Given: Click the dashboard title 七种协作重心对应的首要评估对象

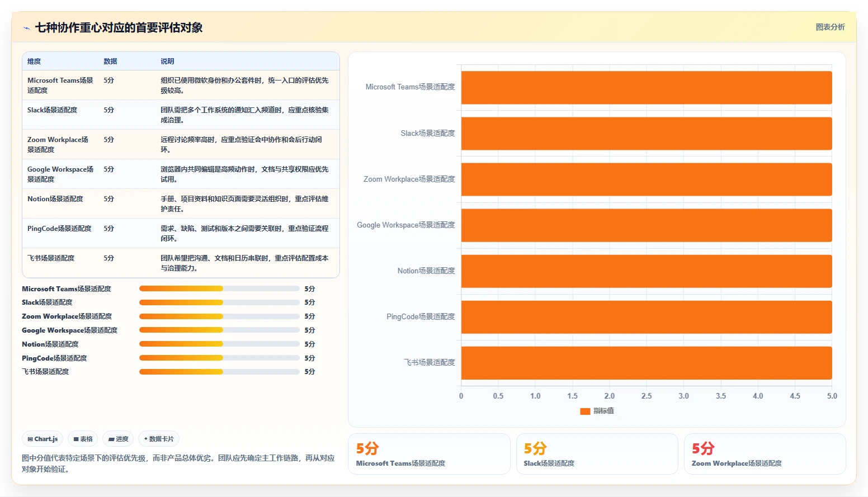Looking at the screenshot, I should point(119,27).
